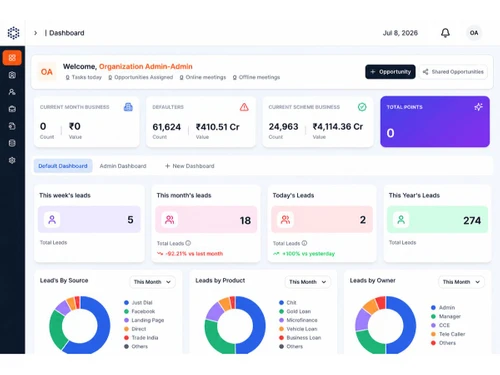Image resolution: width=500 pixels, height=375 pixels.
Task: Open This Month dropdown for Leads by Owner
Action: click(461, 282)
